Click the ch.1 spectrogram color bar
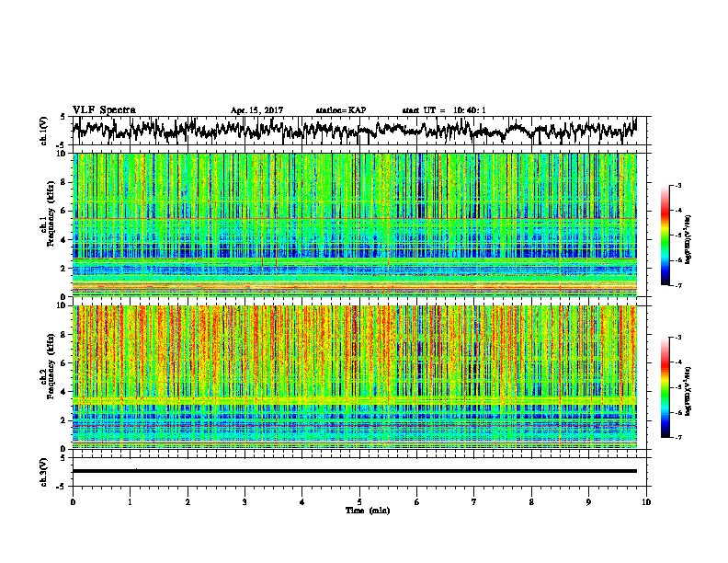 click(665, 236)
